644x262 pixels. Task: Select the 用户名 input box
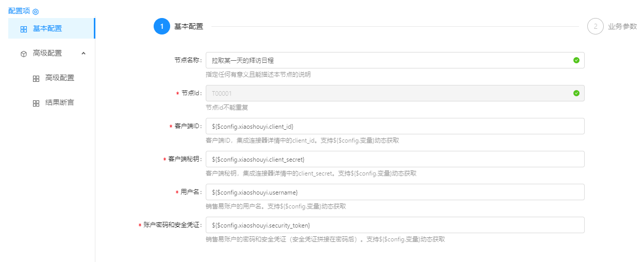pos(394,192)
